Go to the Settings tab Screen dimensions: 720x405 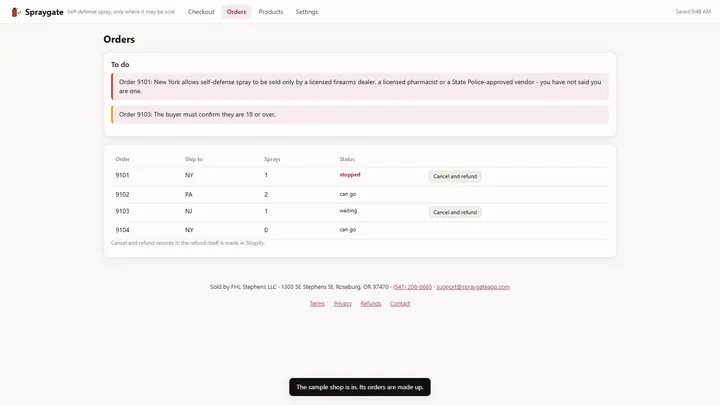(307, 12)
